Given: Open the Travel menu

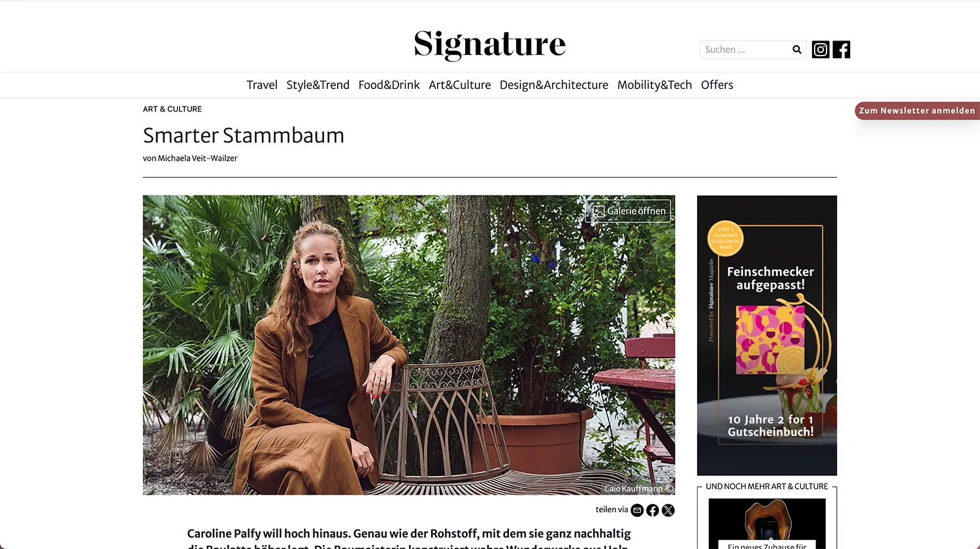Looking at the screenshot, I should pos(262,85).
